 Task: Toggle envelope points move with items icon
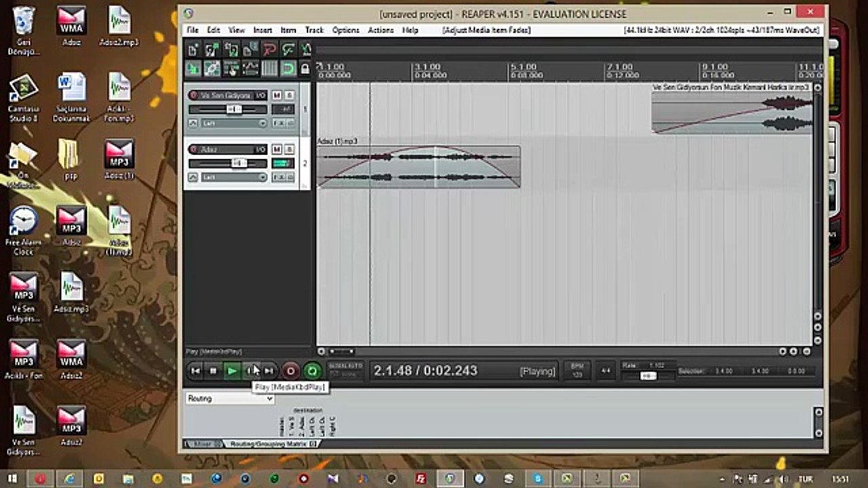250,68
